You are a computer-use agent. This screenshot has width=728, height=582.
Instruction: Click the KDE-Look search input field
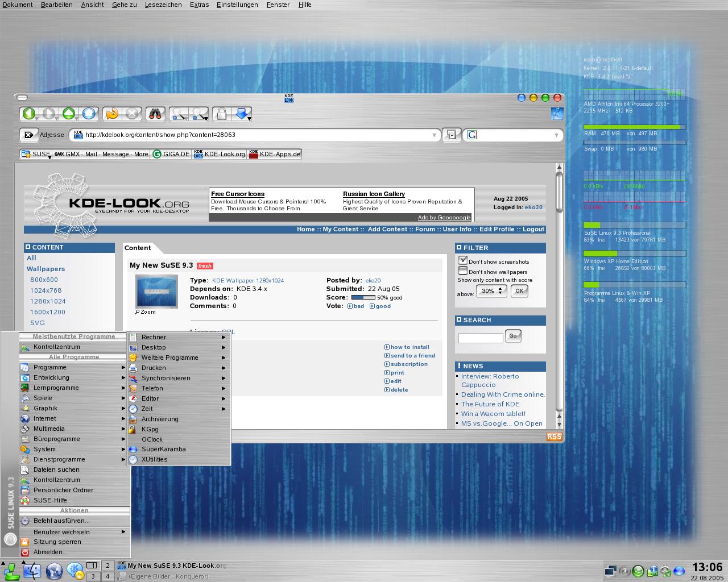(x=481, y=338)
